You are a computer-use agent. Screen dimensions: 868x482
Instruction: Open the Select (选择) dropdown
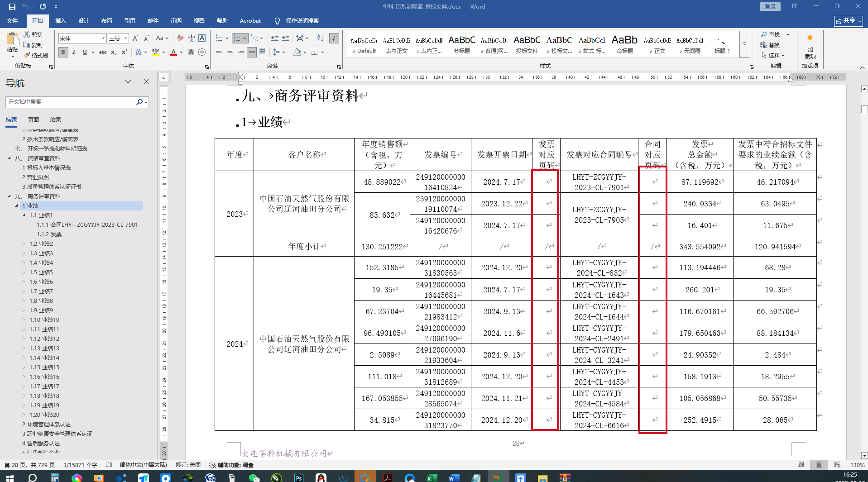pos(773,55)
